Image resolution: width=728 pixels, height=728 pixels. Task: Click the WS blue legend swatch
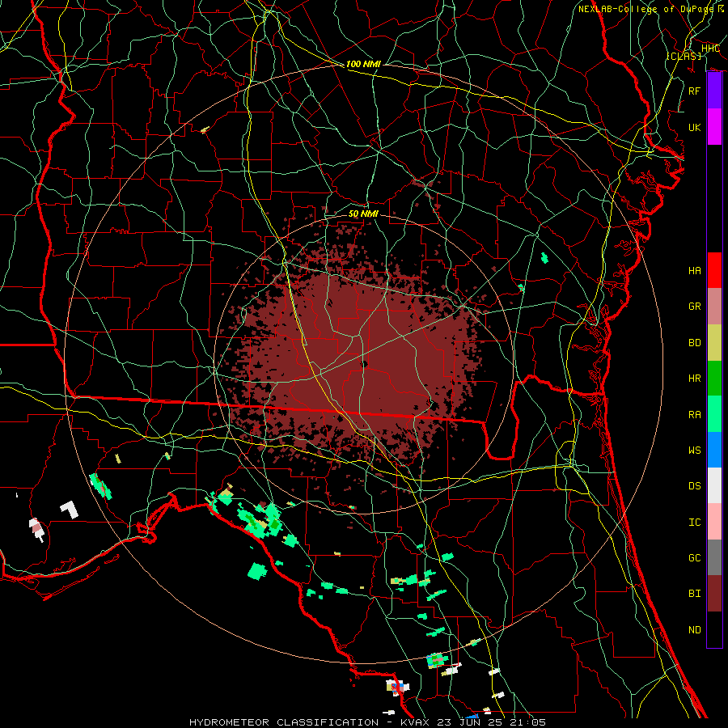(714, 450)
